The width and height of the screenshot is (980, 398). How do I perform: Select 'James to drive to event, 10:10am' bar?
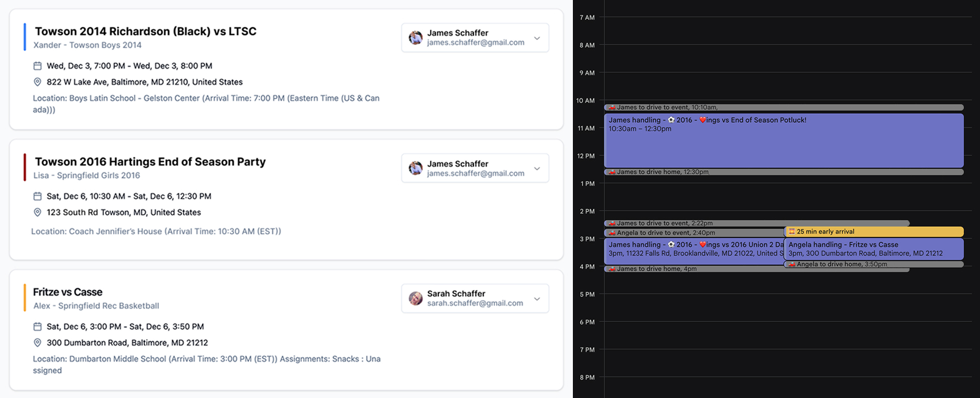pos(784,107)
